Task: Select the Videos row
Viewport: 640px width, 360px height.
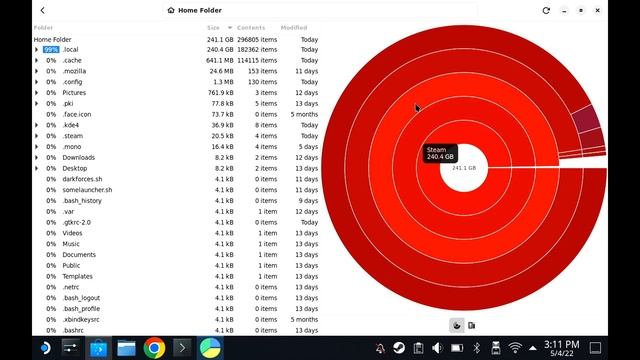Action: 176,233
